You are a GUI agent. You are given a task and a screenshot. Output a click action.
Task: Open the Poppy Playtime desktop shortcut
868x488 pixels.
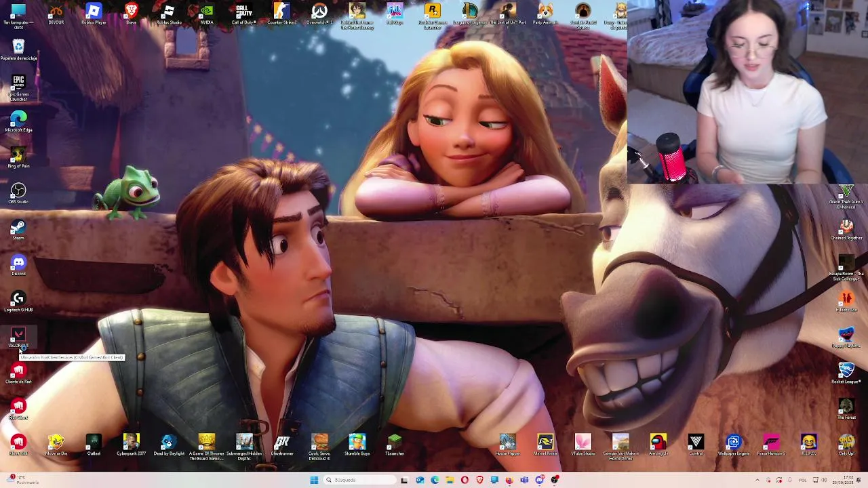click(846, 338)
